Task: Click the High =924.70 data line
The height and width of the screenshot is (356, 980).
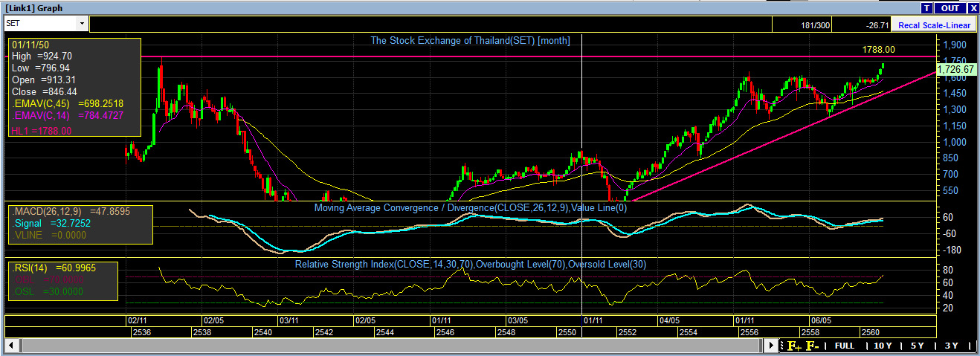Action: (42, 56)
